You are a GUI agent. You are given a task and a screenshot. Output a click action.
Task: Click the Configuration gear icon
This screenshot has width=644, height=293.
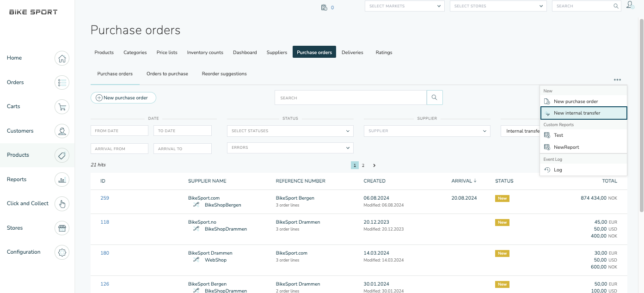point(62,252)
